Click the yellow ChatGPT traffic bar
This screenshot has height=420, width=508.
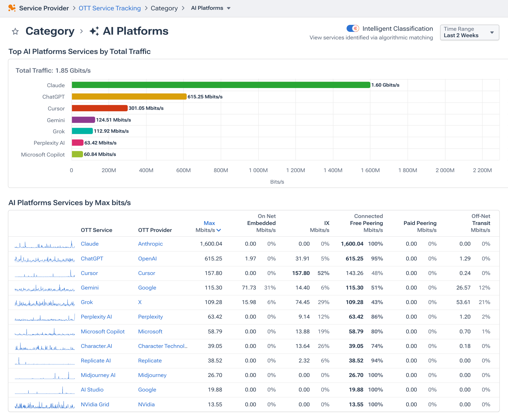click(129, 96)
